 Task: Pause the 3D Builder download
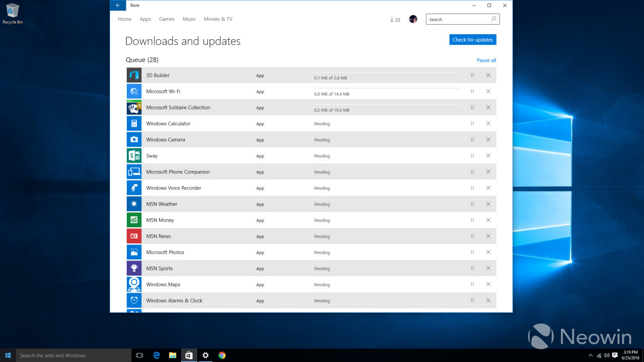pyautogui.click(x=472, y=75)
